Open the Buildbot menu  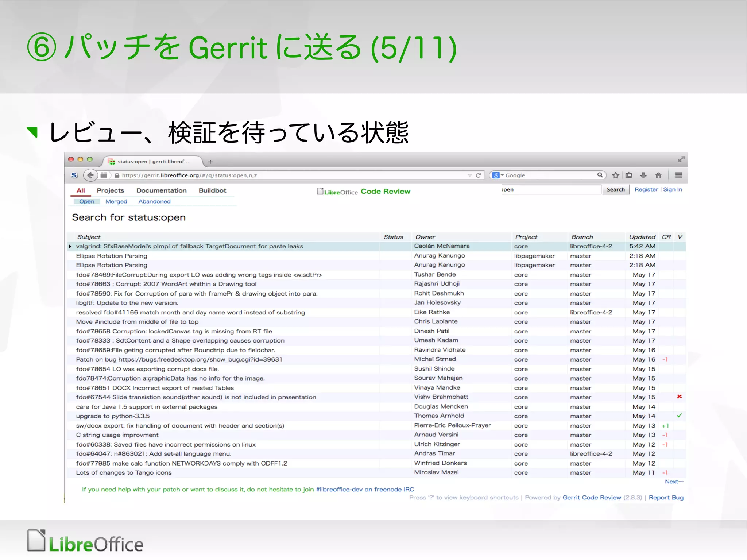coord(212,190)
